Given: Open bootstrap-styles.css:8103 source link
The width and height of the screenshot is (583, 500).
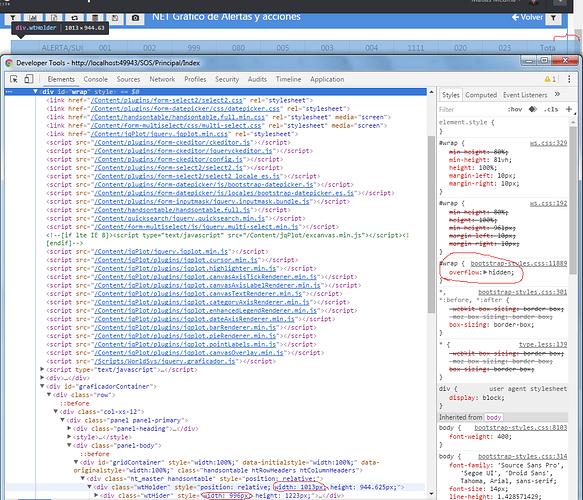Looking at the screenshot, I should [521, 428].
